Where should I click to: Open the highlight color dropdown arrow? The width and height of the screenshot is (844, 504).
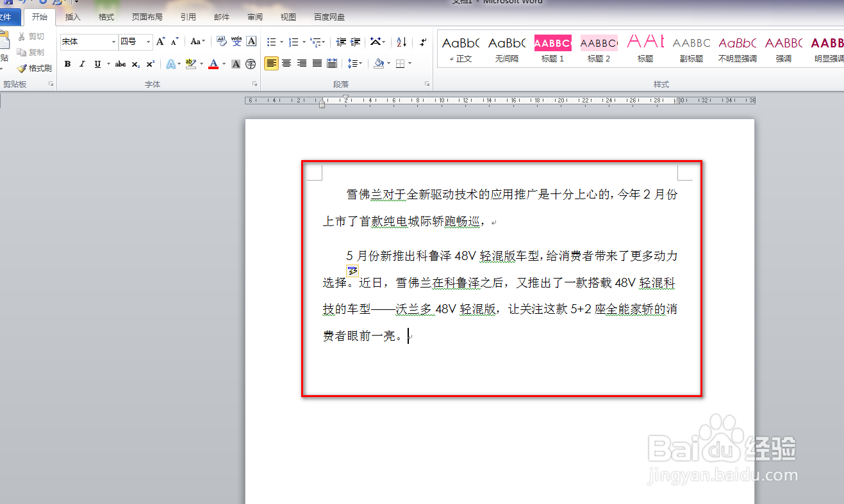201,64
